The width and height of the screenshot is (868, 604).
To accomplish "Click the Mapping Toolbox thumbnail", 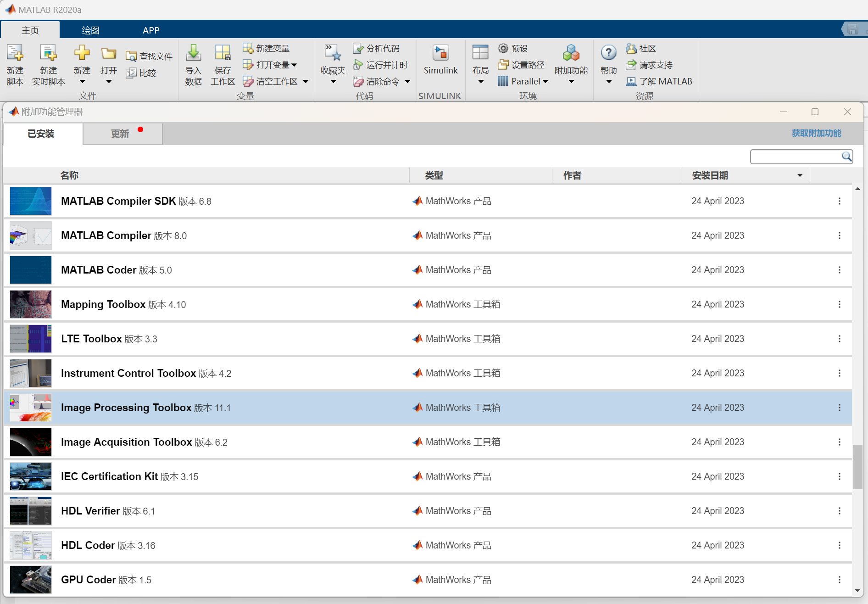I will coord(31,304).
